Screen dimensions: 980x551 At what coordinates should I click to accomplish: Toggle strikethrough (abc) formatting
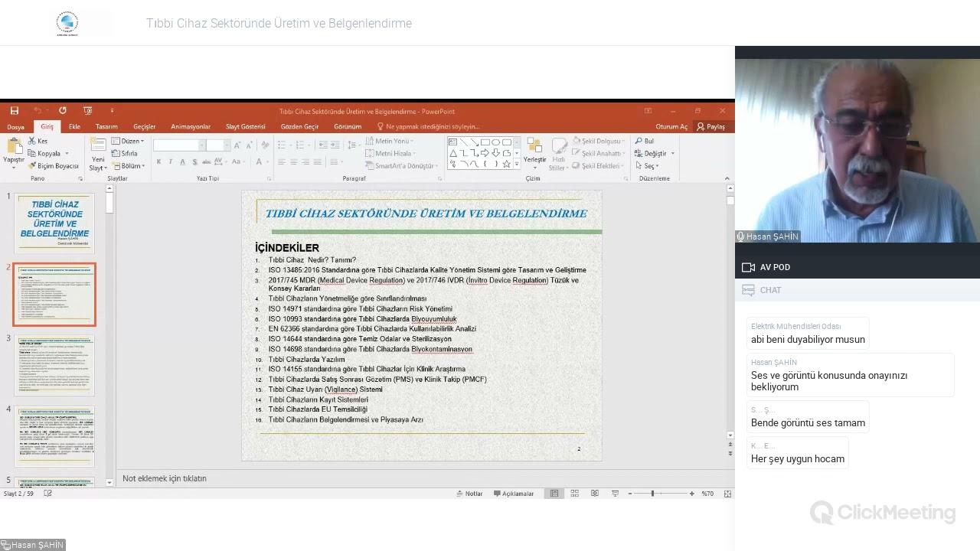(x=206, y=161)
